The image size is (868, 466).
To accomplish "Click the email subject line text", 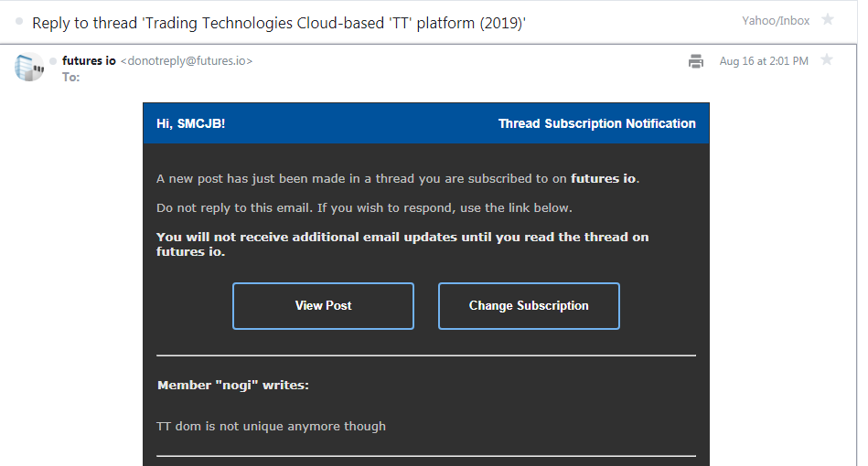I will pyautogui.click(x=279, y=23).
